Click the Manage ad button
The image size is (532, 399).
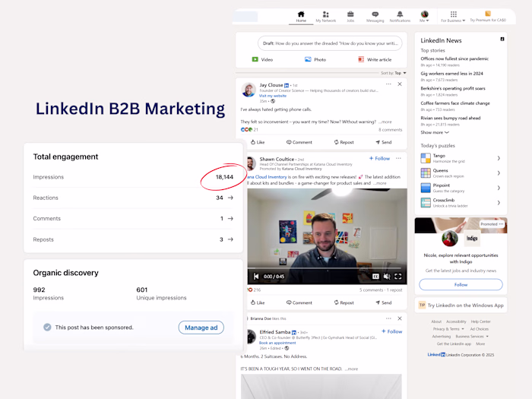coord(201,328)
